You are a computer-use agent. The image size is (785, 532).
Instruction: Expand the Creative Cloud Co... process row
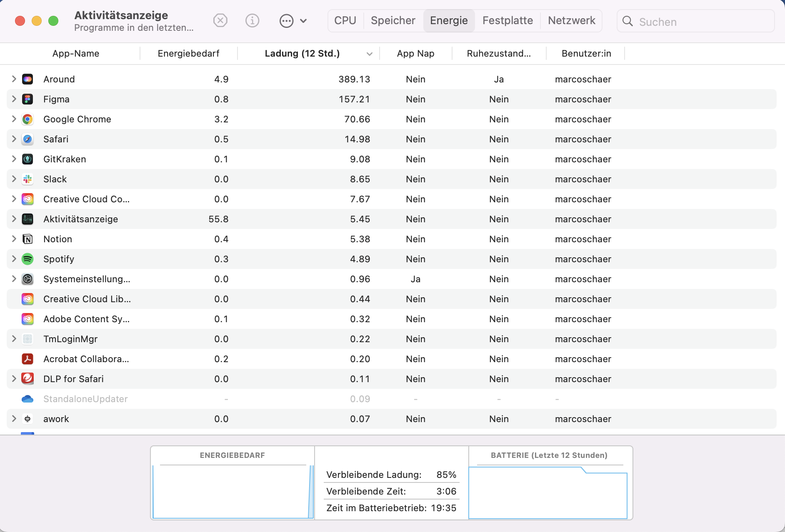14,199
